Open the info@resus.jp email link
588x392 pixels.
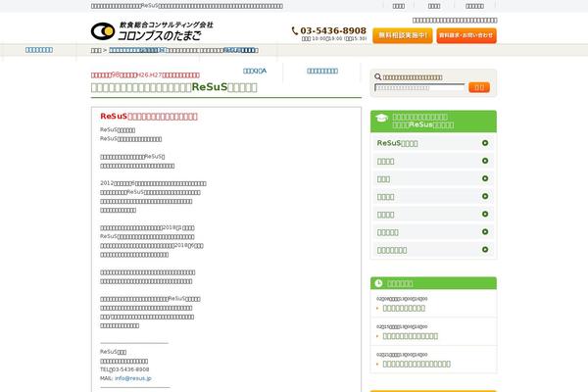133,378
